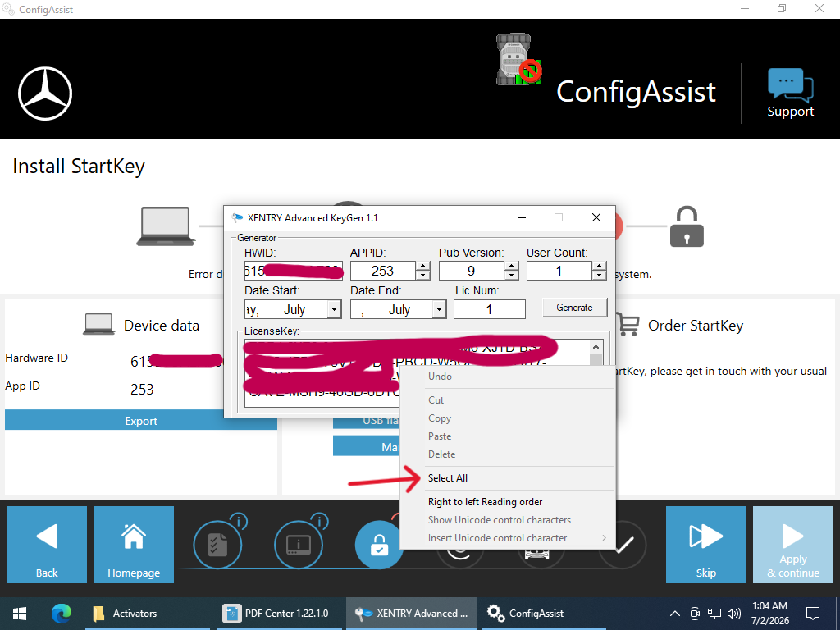
Task: Increase APPID with up spinner
Action: click(x=422, y=267)
